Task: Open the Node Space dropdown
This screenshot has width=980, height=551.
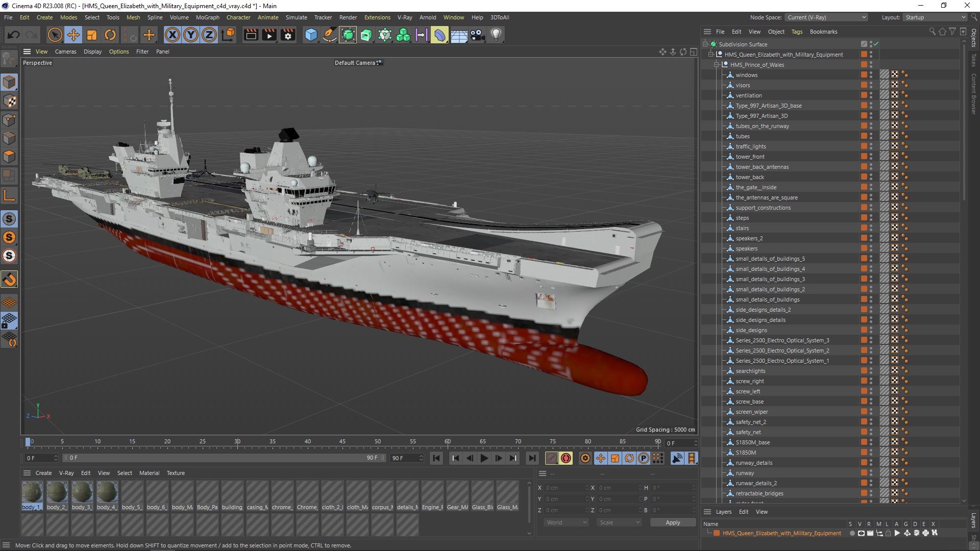Action: click(x=826, y=17)
